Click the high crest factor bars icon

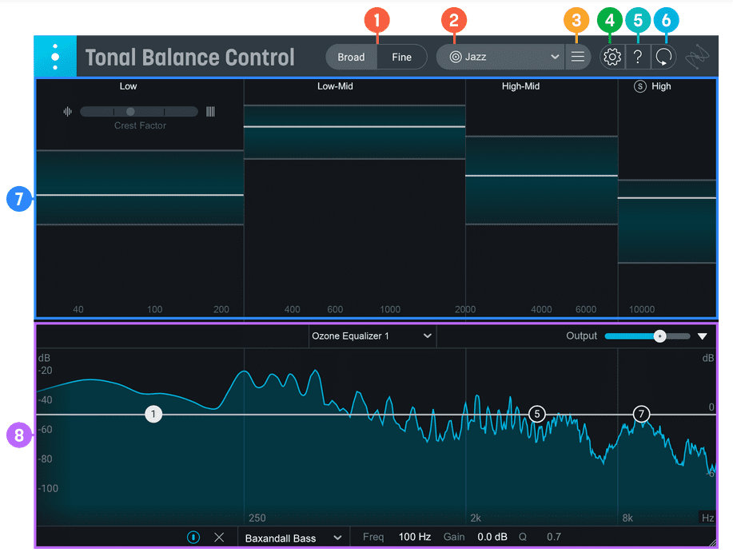point(210,112)
